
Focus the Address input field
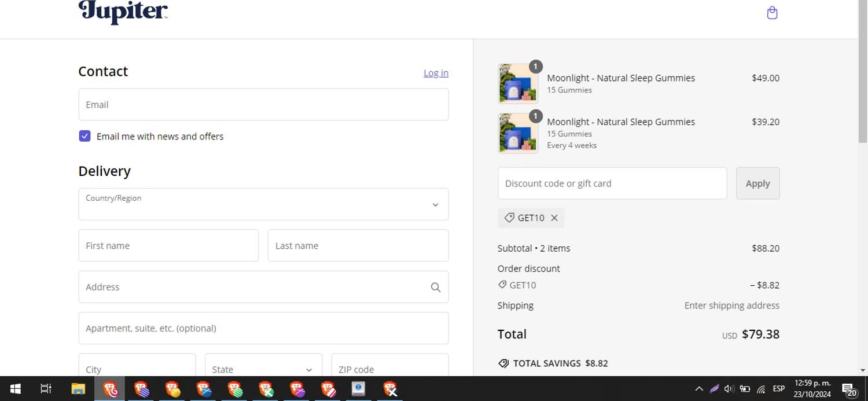point(263,287)
